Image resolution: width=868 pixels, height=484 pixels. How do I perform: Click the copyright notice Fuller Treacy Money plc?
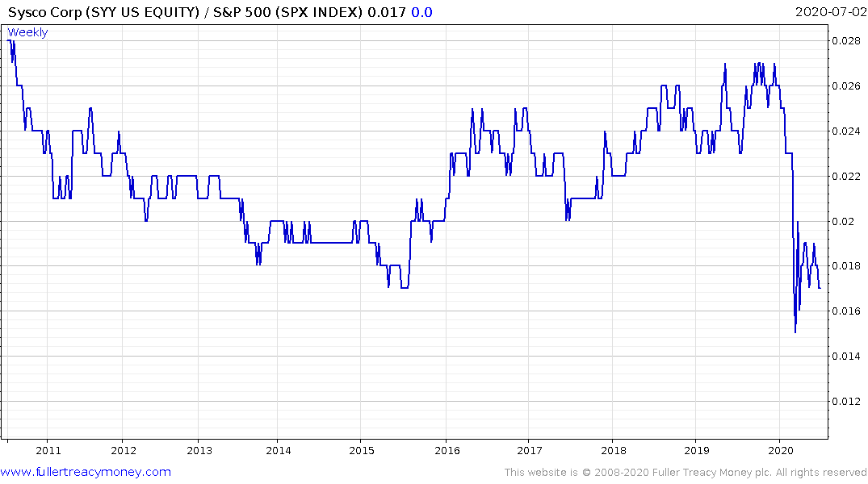[x=686, y=473]
